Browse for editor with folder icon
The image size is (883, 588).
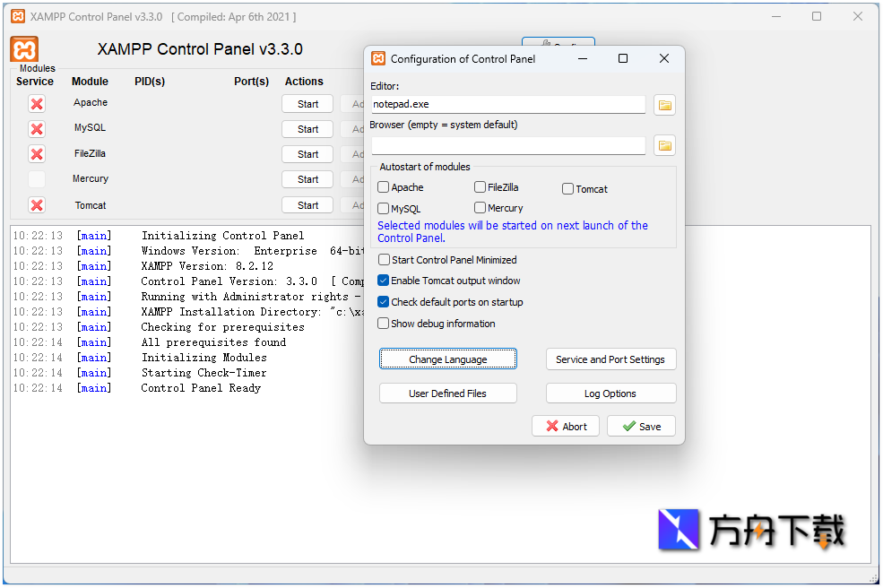click(664, 105)
